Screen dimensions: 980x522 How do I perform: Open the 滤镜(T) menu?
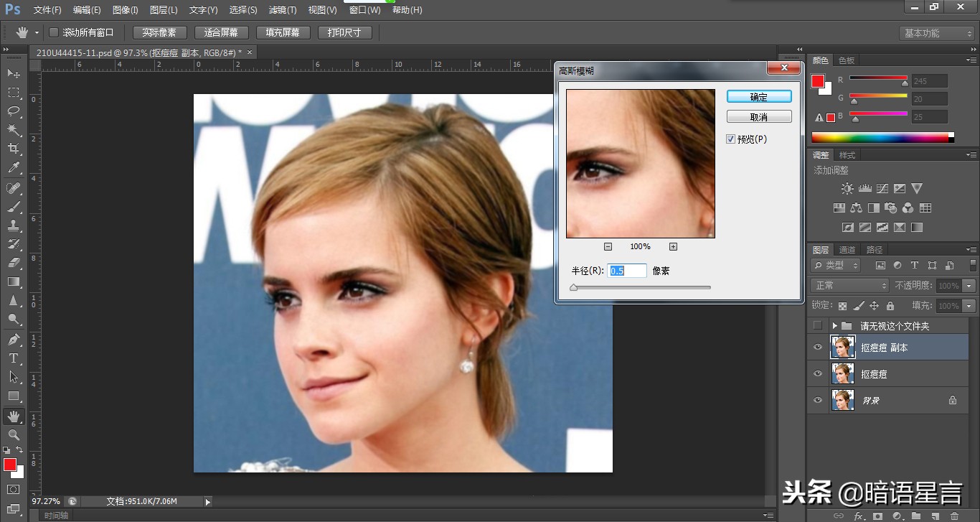(x=282, y=10)
